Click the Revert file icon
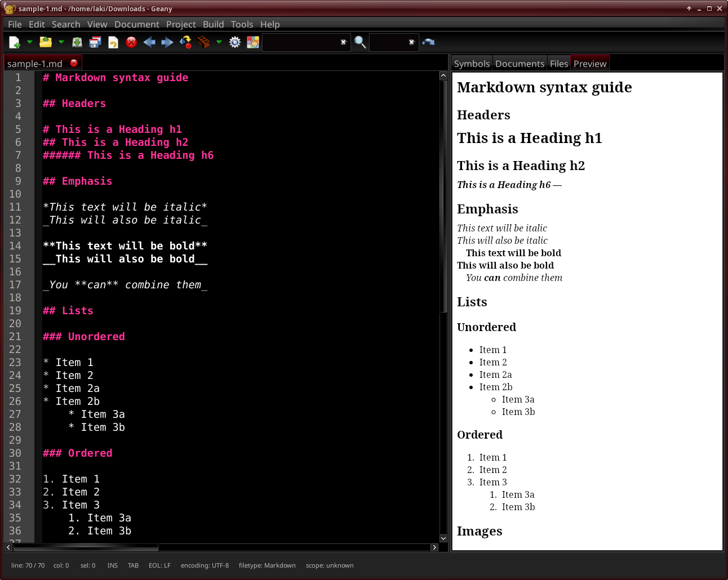The width and height of the screenshot is (728, 580). (x=113, y=42)
